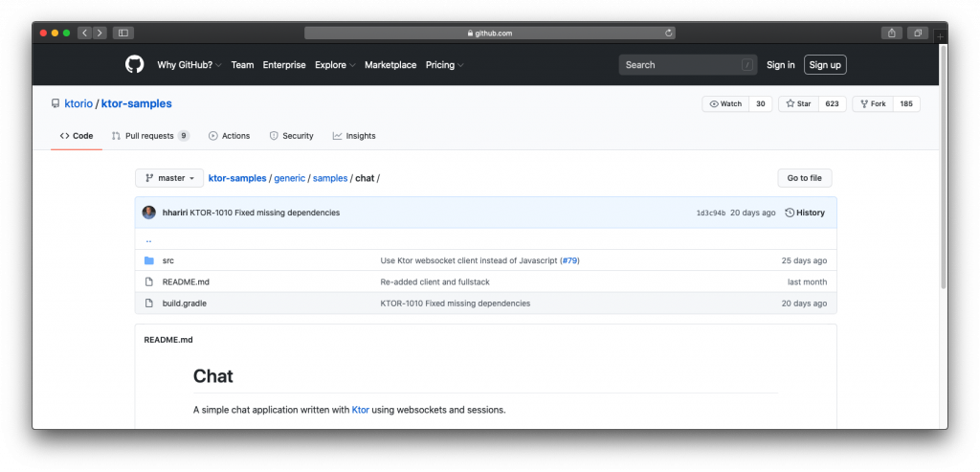Open commit hash 1d3c94b
This screenshot has width=980, height=472.
click(x=711, y=214)
